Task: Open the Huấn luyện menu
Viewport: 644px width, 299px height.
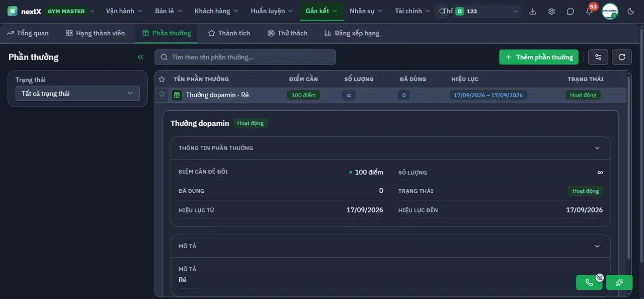Action: (272, 11)
